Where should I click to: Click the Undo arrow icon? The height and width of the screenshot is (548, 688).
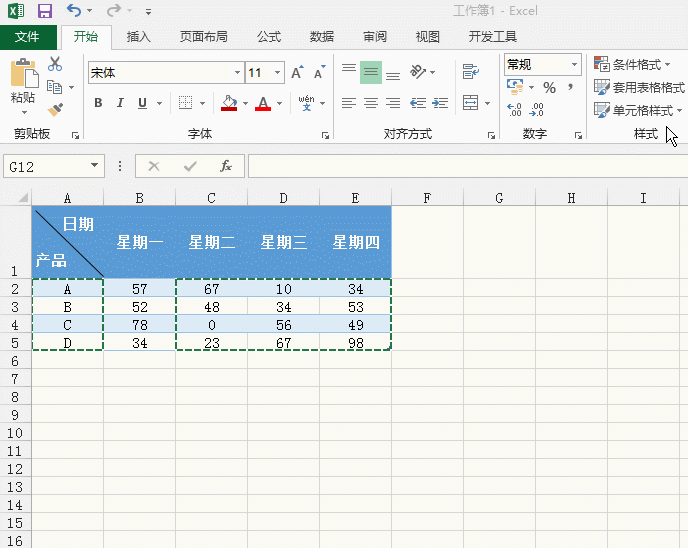point(74,10)
